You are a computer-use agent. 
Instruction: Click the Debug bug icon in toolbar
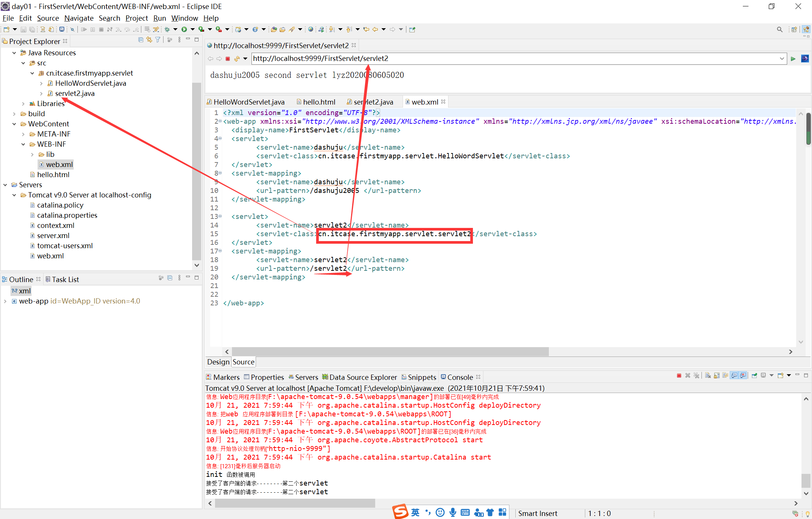pyautogui.click(x=167, y=29)
